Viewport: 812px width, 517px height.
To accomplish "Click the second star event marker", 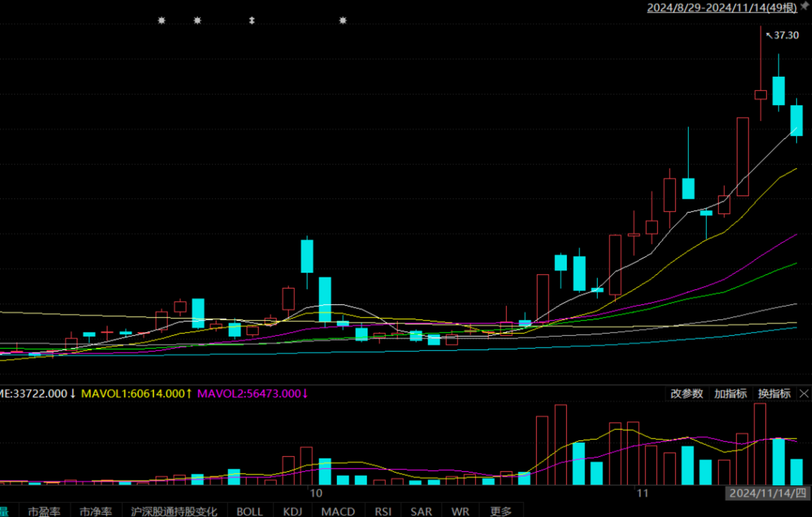I will (x=197, y=21).
